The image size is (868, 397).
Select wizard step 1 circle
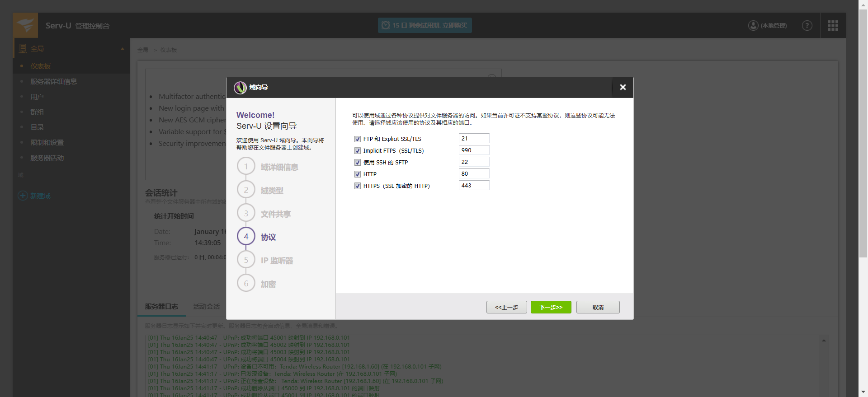(x=246, y=166)
